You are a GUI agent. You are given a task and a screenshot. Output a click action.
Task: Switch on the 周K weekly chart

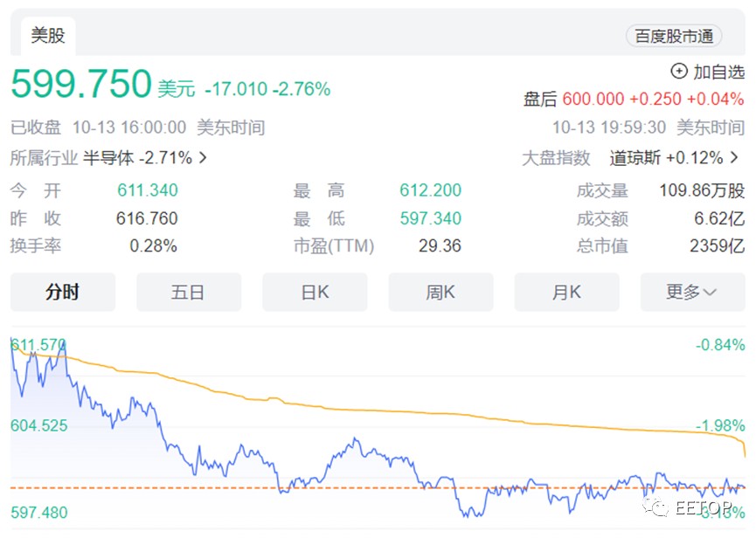pos(440,293)
